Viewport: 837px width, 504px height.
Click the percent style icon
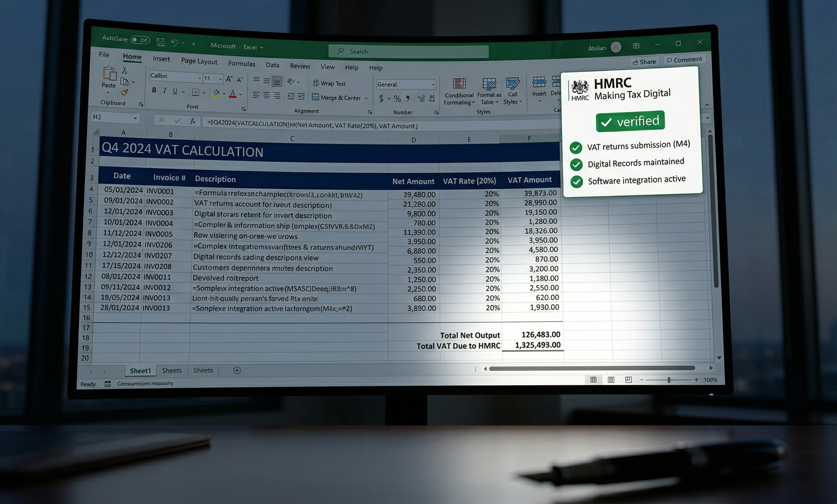(397, 99)
